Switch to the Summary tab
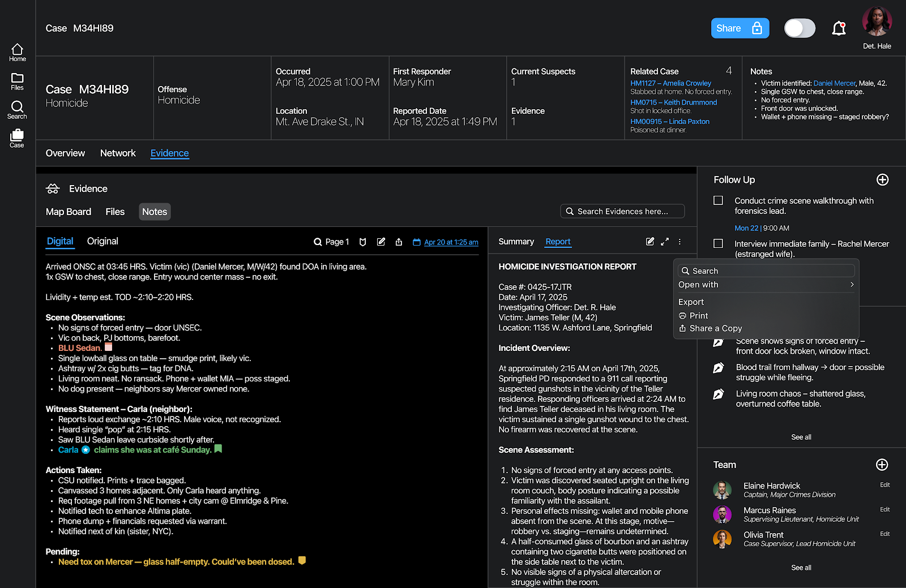The width and height of the screenshot is (906, 588). (516, 242)
